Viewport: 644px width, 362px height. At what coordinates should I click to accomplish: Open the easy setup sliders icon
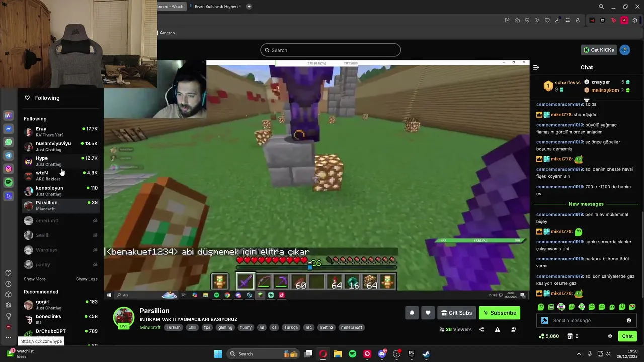(x=568, y=20)
